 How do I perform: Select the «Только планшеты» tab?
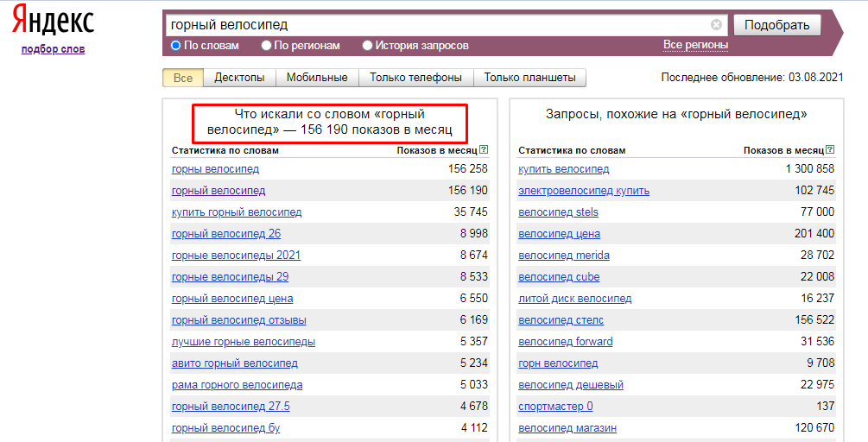[529, 78]
